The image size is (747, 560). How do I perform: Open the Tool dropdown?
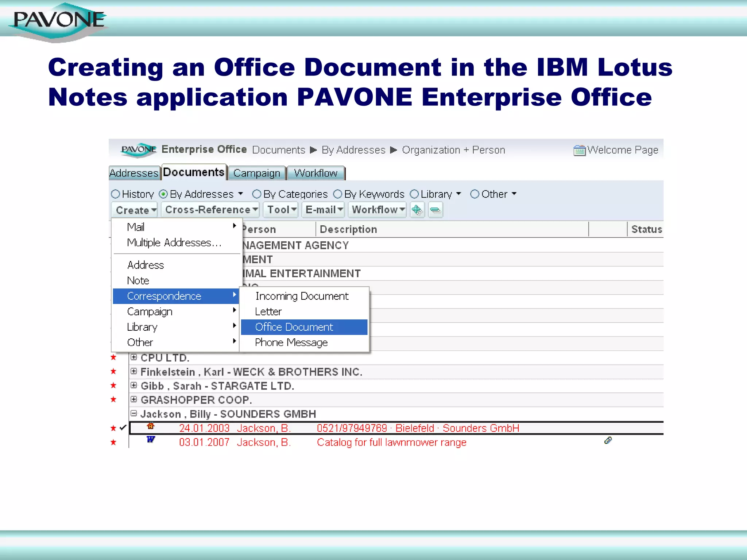(x=281, y=210)
